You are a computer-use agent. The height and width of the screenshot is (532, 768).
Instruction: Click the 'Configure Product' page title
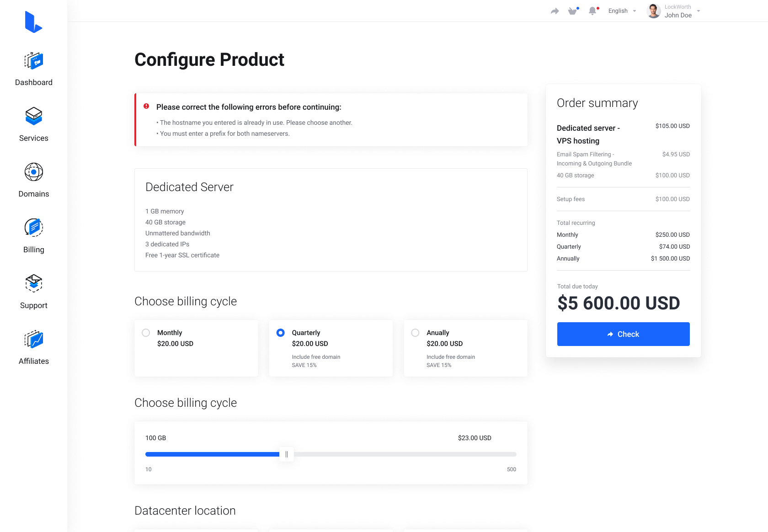[209, 59]
